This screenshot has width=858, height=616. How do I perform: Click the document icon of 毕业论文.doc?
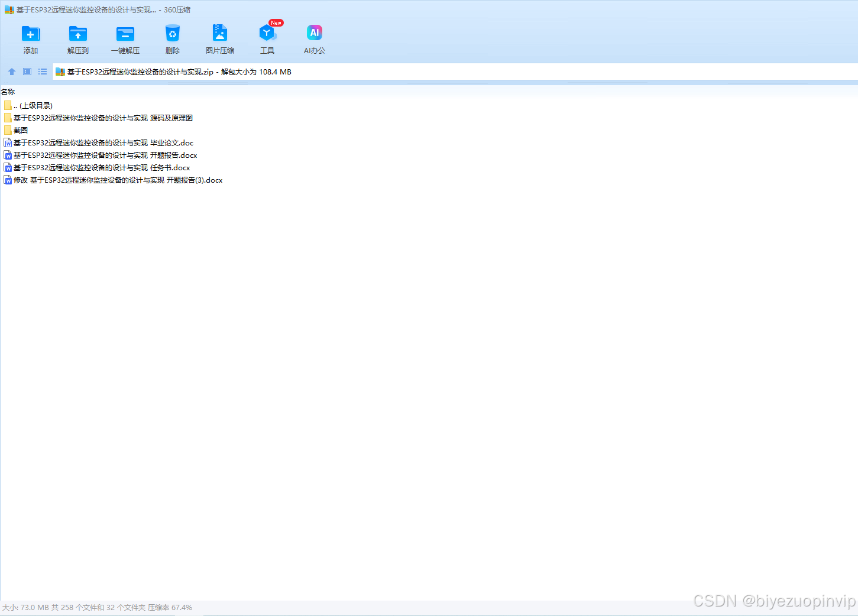pos(8,142)
